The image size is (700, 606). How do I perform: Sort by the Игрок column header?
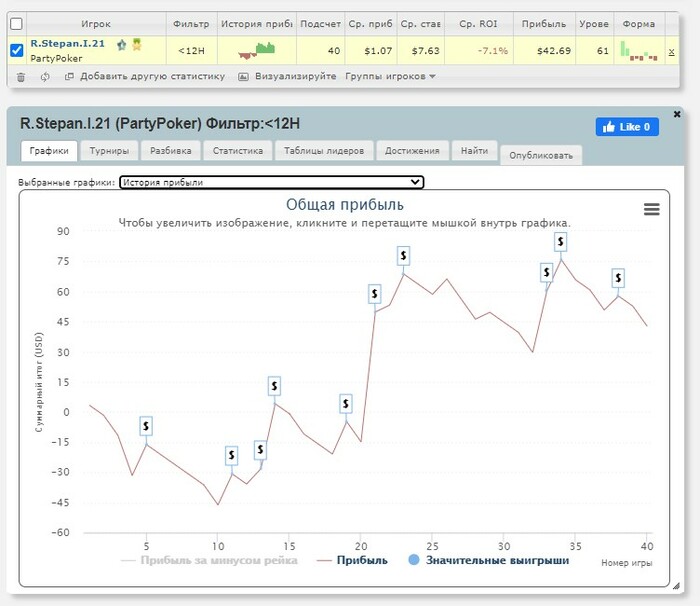pos(96,24)
